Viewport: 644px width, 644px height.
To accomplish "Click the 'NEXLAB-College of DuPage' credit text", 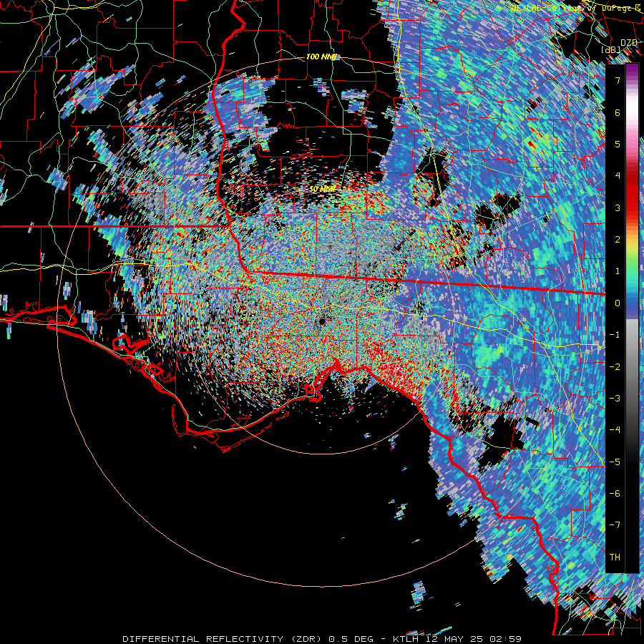I will point(576,8).
